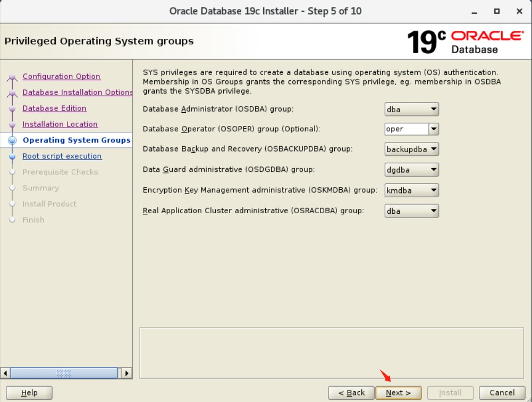532x402 pixels.
Task: Click sidebar scroll right arrow
Action: click(127, 373)
